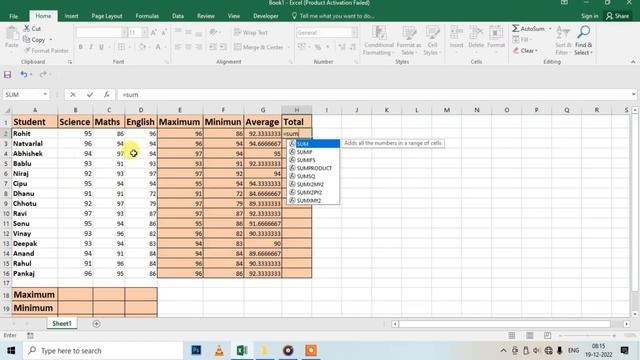Click the vertical scrollbar down arrow

[635, 314]
